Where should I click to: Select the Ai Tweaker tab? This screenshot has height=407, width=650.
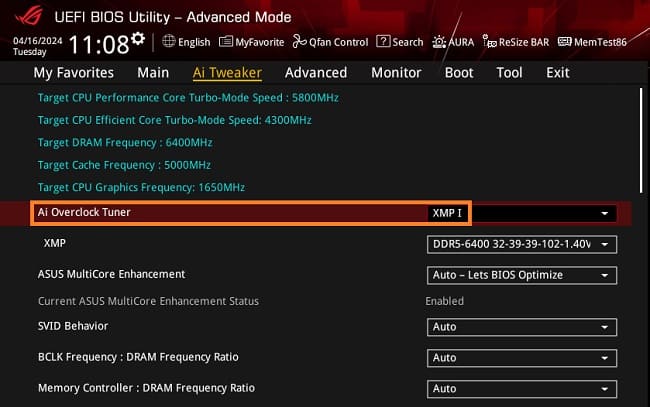(x=227, y=73)
